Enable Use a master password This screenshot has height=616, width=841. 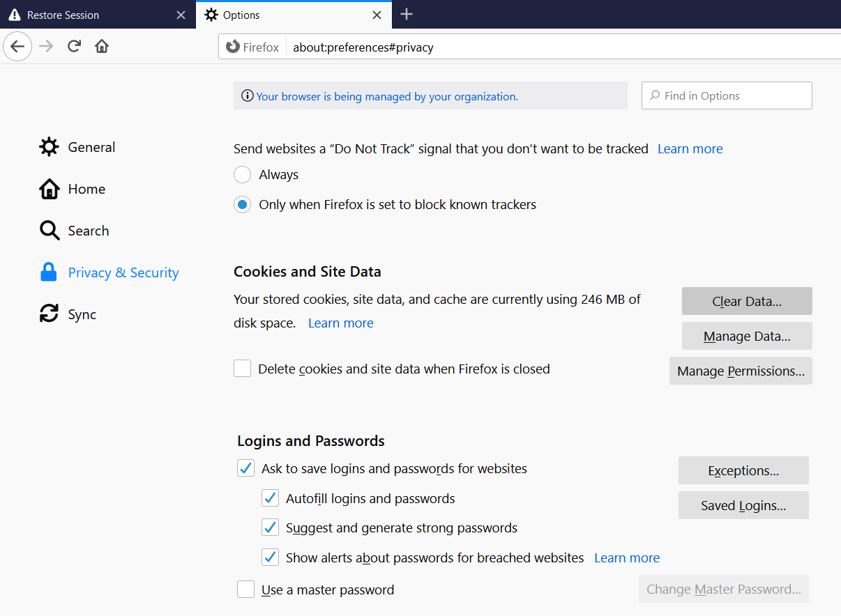point(245,590)
